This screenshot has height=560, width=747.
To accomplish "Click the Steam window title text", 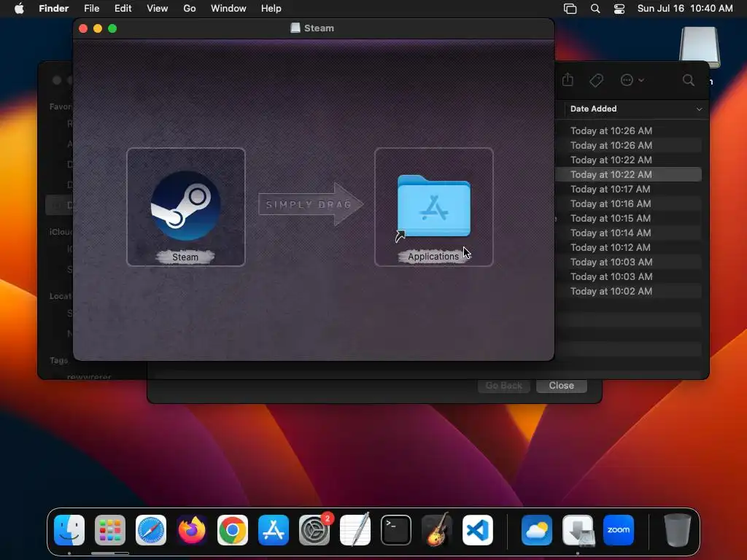I will point(320,28).
